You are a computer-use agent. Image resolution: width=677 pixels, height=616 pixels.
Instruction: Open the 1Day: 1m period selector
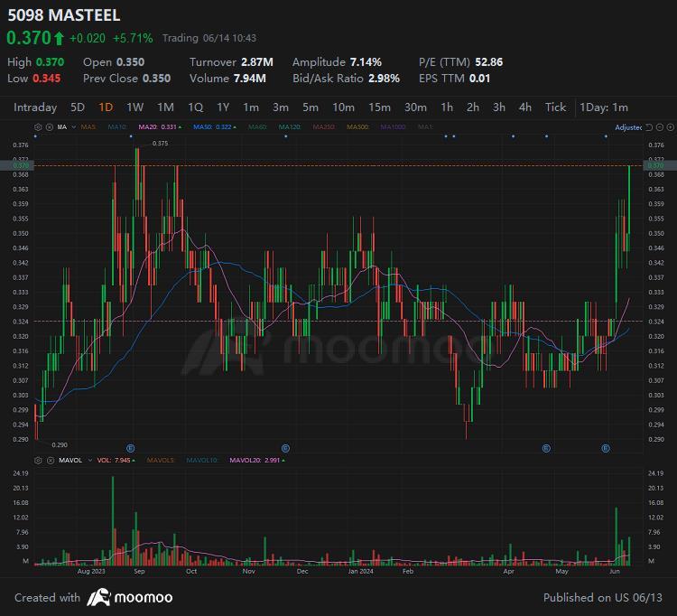pos(604,107)
